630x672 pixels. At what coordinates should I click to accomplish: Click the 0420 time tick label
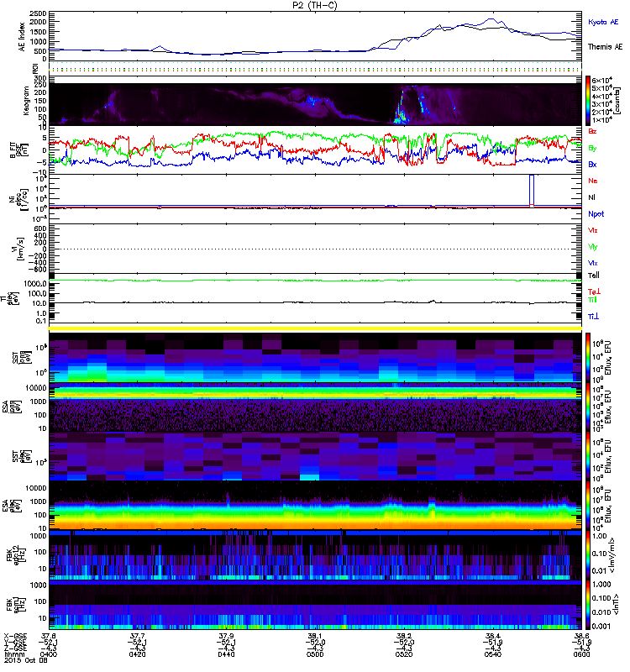pos(137,654)
